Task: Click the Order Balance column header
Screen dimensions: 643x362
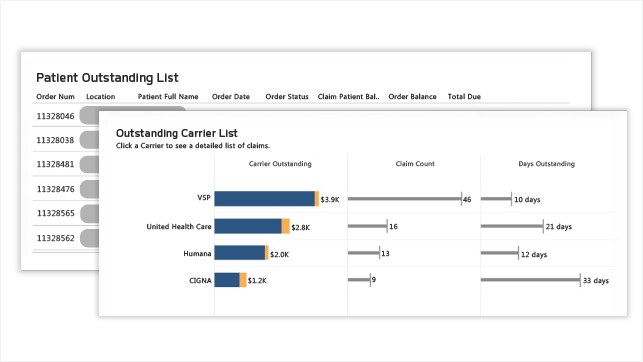Action: 413,97
